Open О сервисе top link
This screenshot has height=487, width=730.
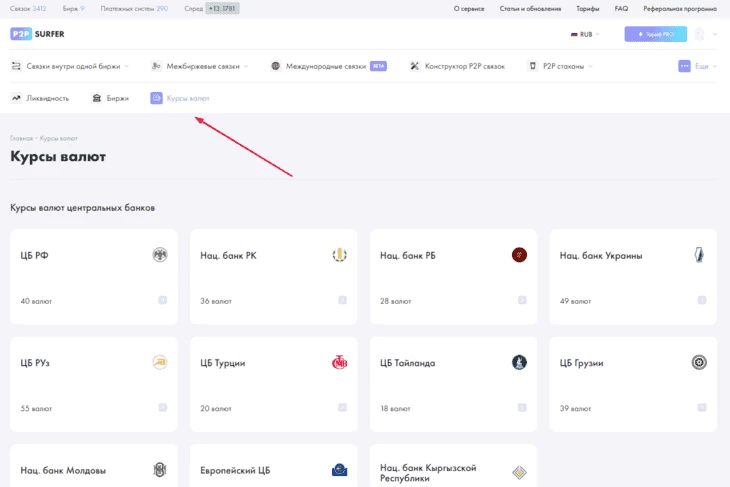(x=469, y=8)
